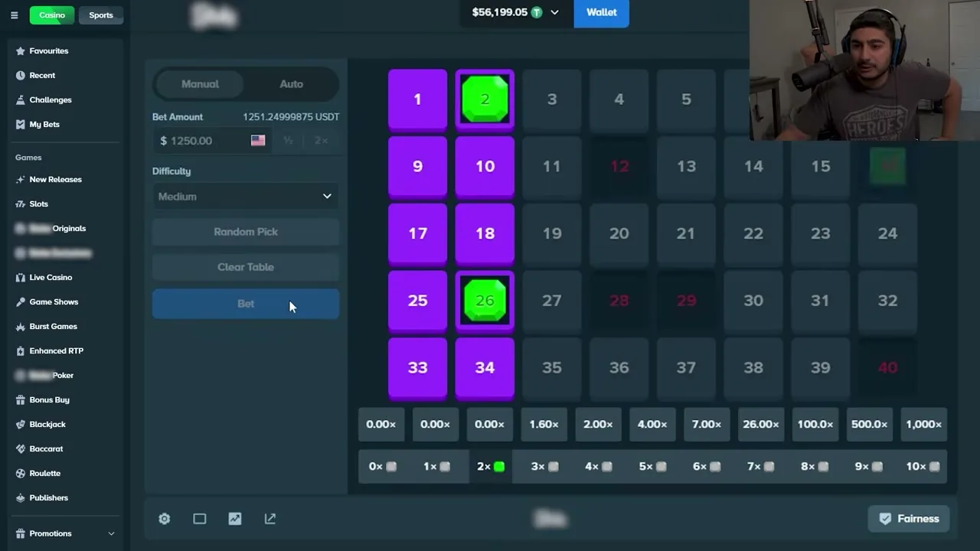Click the Wallet button

(602, 13)
